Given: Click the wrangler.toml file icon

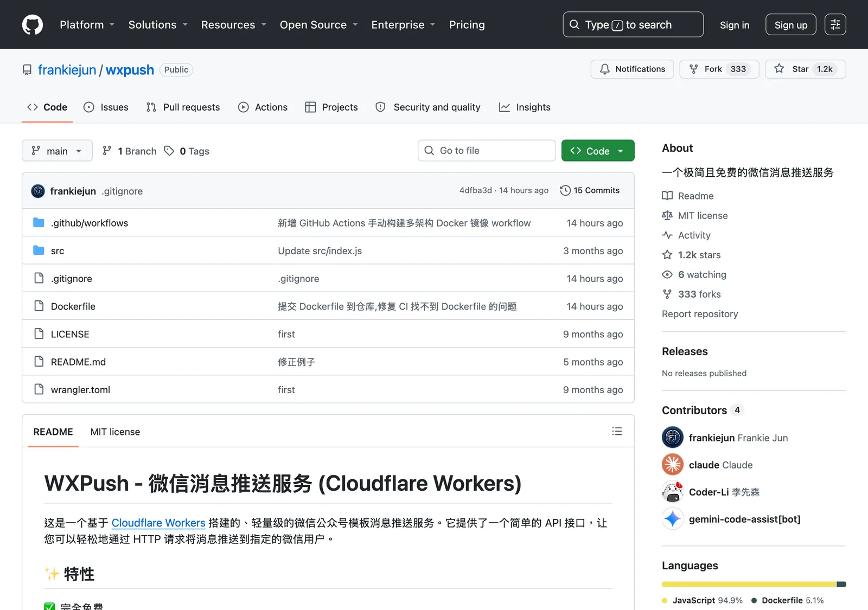Looking at the screenshot, I should point(39,389).
